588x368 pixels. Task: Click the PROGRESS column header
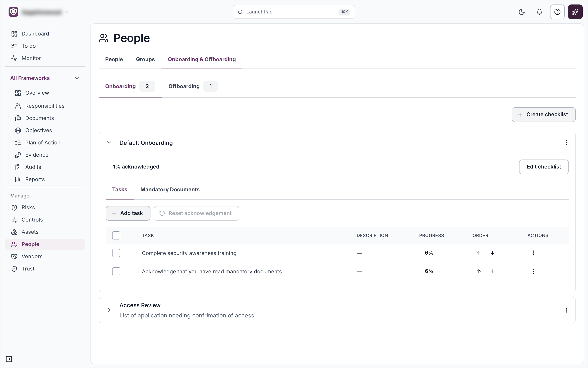coord(431,235)
